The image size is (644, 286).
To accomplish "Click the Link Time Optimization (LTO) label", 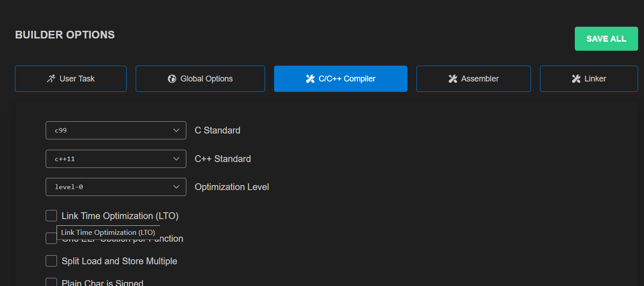I will (x=120, y=216).
